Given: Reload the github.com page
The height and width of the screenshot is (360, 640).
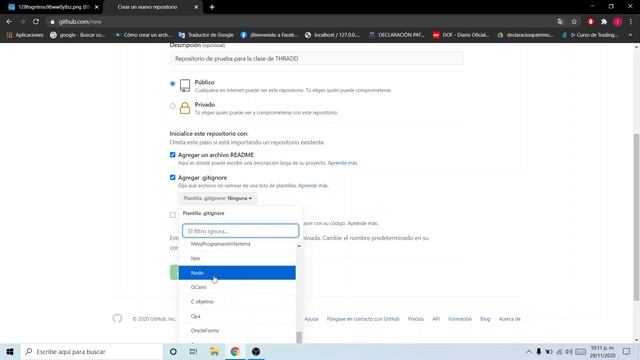Looking at the screenshot, I should point(36,22).
